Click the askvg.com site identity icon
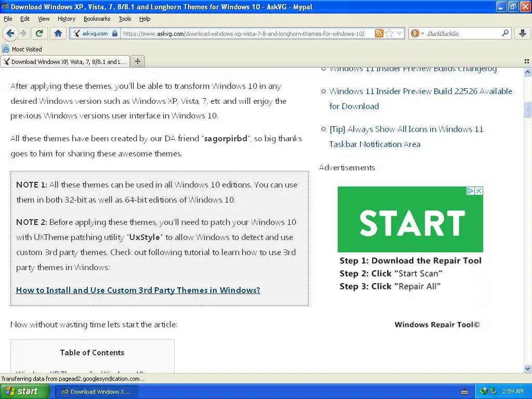The height and width of the screenshot is (399, 532). pyautogui.click(x=76, y=33)
